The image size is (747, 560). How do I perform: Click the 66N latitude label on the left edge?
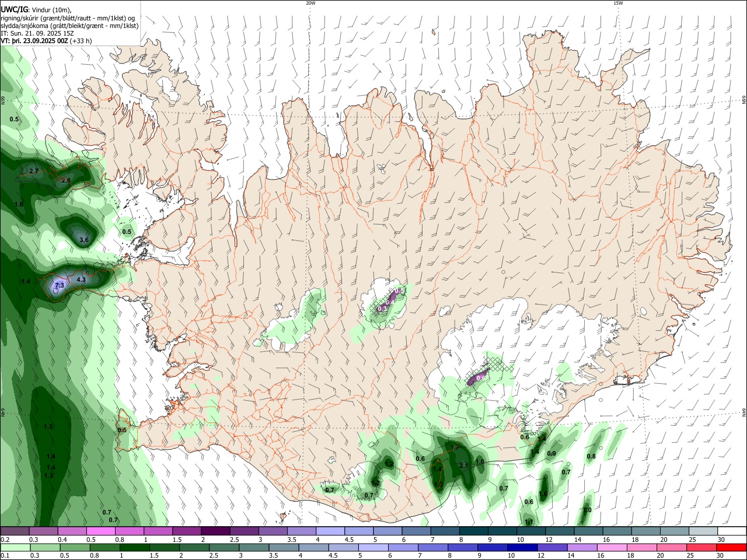point(3,100)
